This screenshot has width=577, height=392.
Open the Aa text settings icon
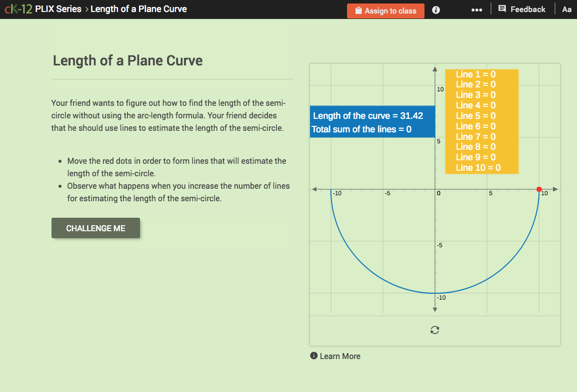point(566,9)
